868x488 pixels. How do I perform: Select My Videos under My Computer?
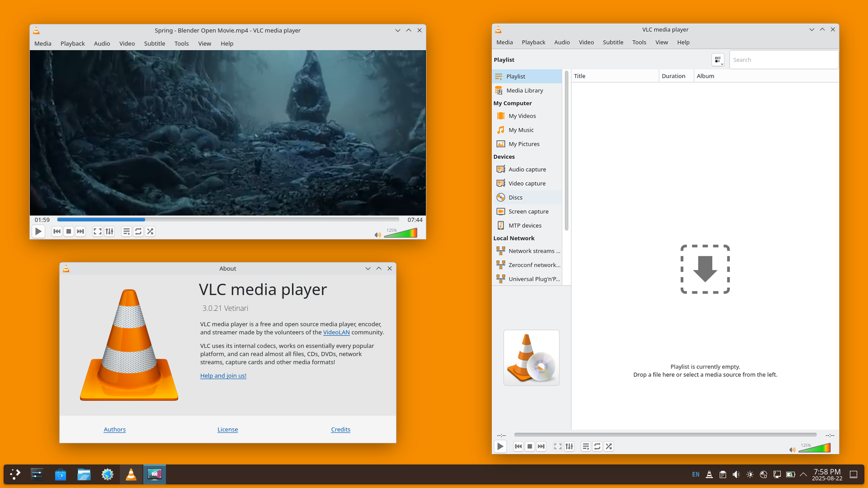point(521,116)
